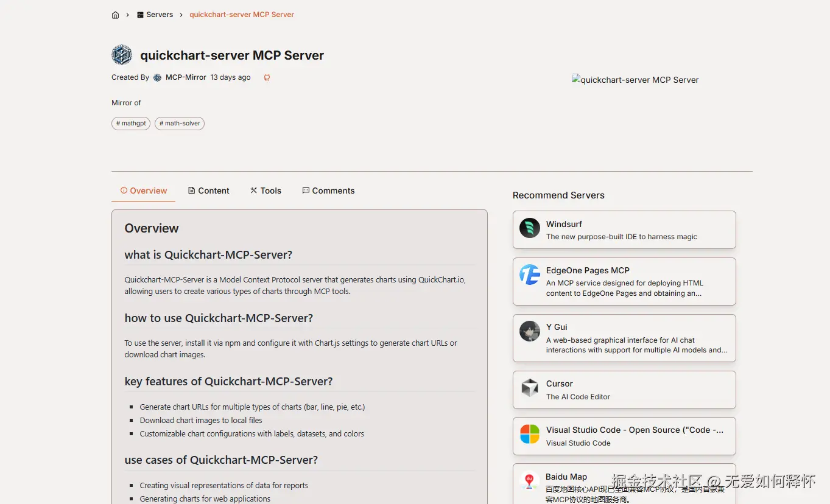Screen dimensions: 830x504
Task: Click 'Creating visual representations of data' bullet
Action: tap(223, 486)
